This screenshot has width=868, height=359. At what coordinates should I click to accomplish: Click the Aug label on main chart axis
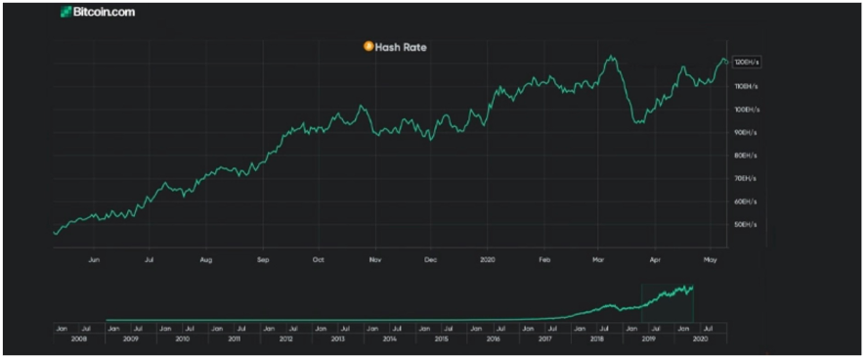206,259
